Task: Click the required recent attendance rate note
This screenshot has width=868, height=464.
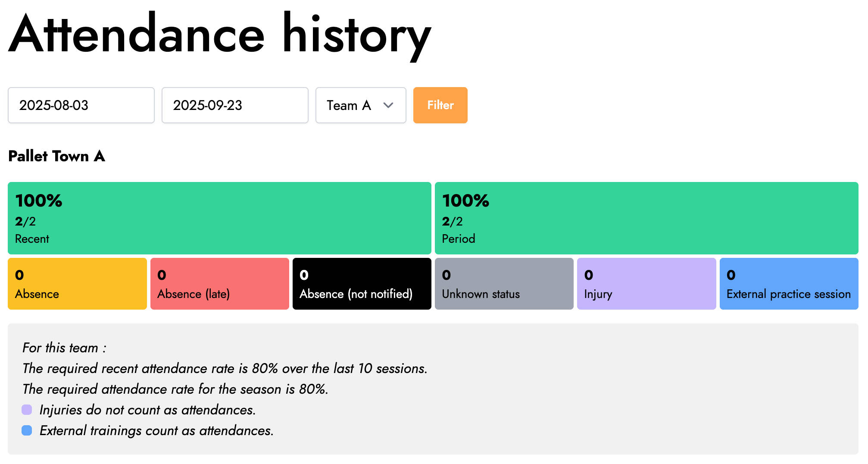Action: pyautogui.click(x=225, y=368)
